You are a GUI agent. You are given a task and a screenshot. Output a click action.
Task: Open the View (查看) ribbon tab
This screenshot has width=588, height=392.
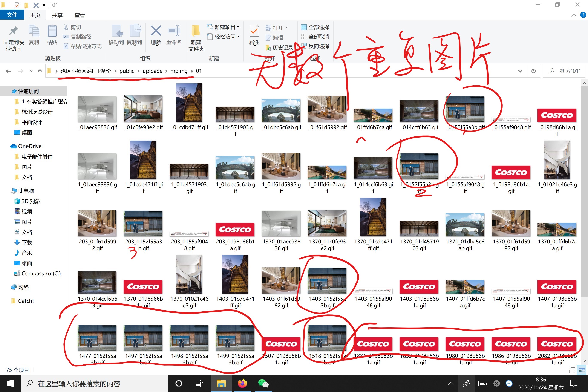pos(80,15)
